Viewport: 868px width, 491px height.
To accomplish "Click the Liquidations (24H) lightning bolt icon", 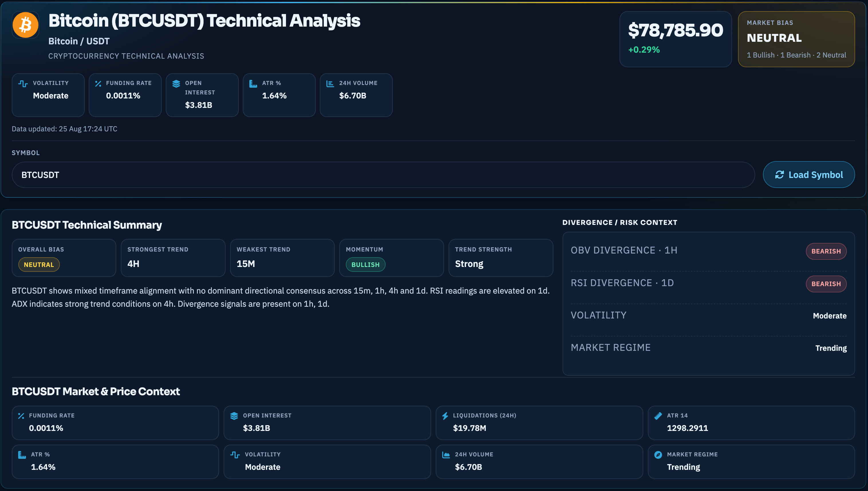I will [445, 416].
